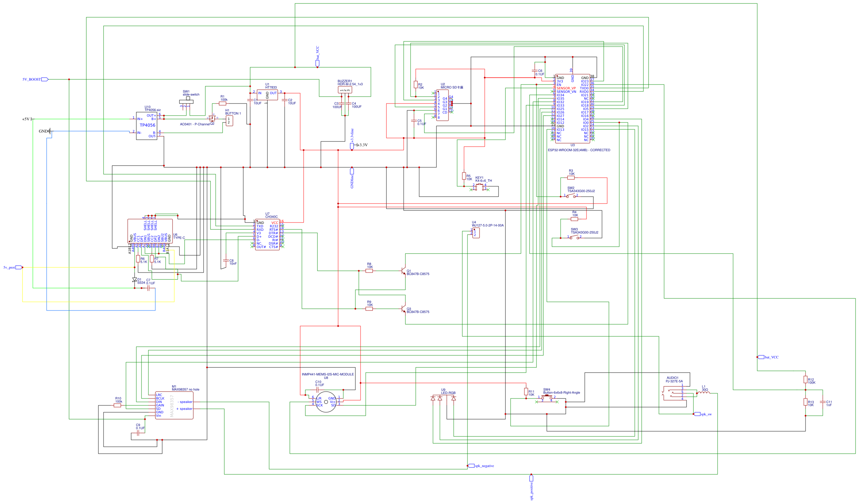Click the 'AO3401 - P-Channel' label
Viewport: 859px width, 504px height.
coord(195,124)
